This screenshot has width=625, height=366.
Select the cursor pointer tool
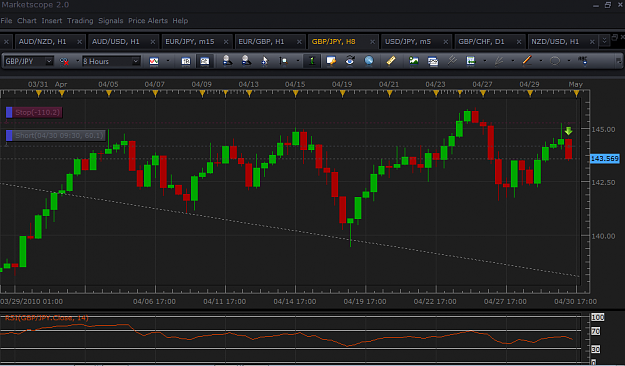pos(265,61)
